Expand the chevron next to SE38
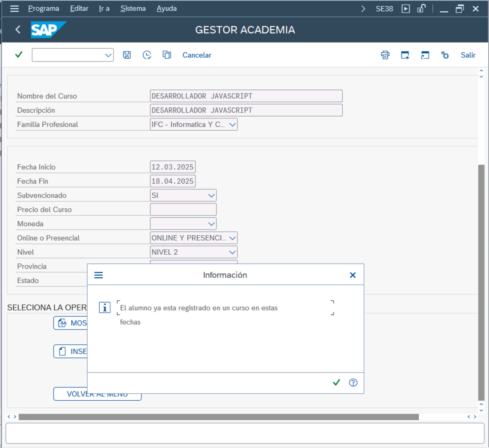The height and width of the screenshot is (448, 489). coord(363,9)
